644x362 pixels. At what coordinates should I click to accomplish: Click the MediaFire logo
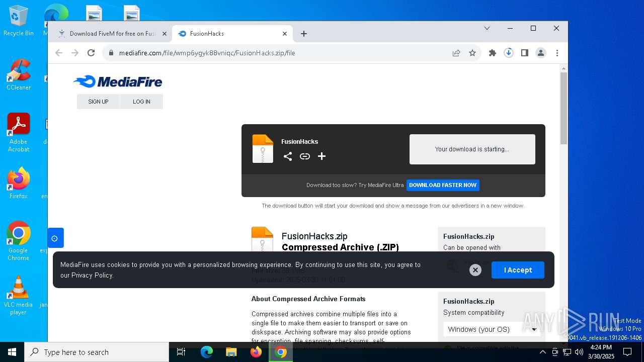tap(118, 81)
